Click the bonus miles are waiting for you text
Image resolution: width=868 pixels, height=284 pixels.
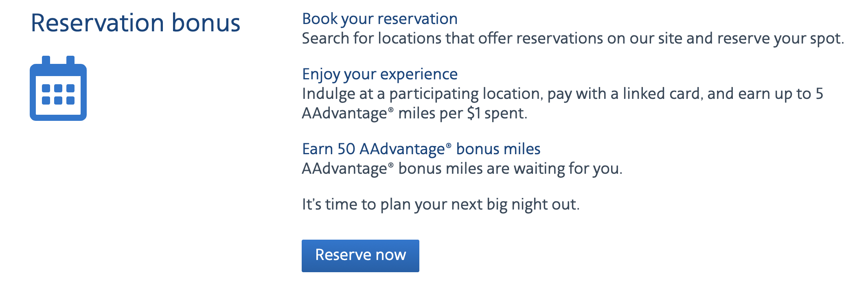(462, 169)
